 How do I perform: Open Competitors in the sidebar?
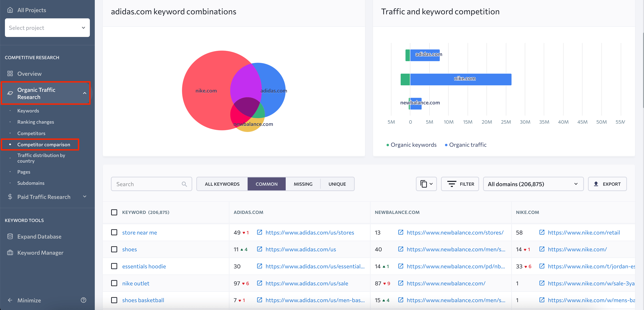pos(31,133)
